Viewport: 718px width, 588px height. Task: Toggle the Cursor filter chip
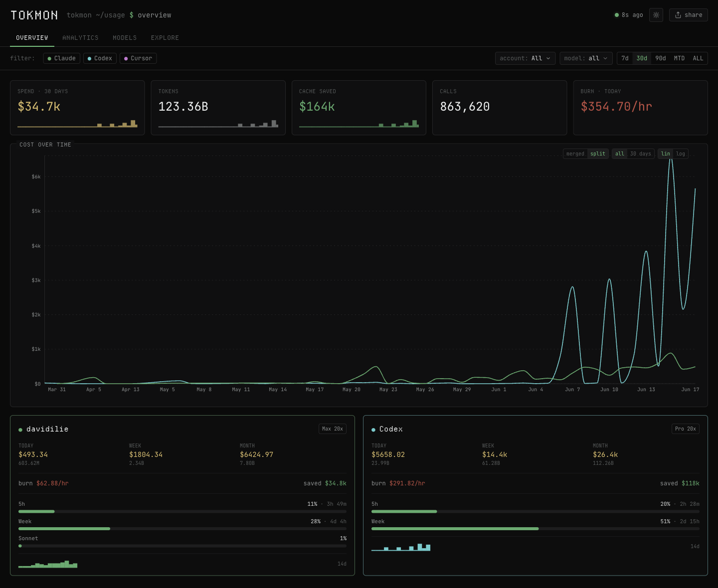pyautogui.click(x=138, y=58)
